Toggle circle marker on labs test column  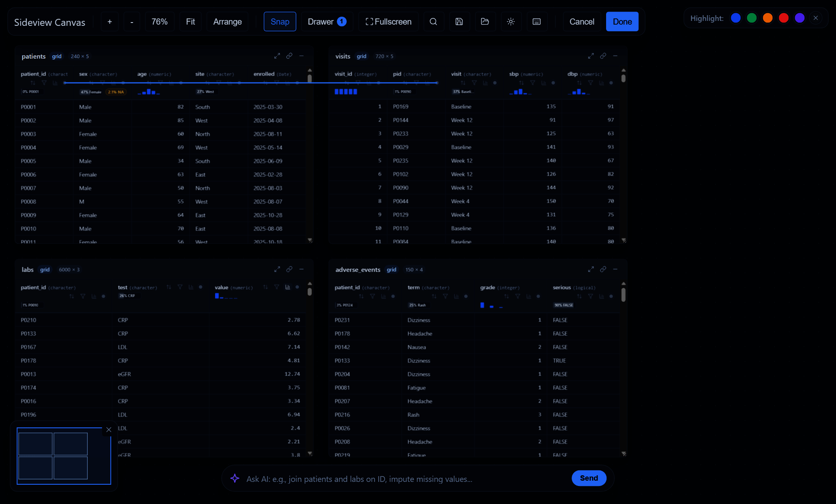pyautogui.click(x=200, y=287)
